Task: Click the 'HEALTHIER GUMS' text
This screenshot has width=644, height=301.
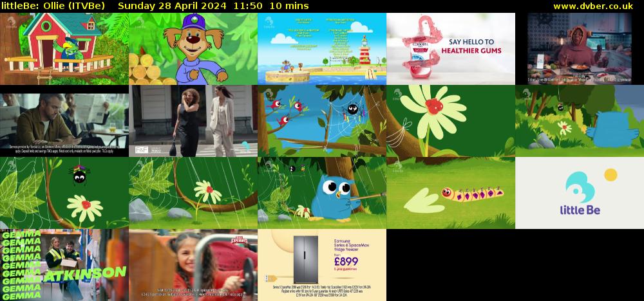Action: [471, 51]
